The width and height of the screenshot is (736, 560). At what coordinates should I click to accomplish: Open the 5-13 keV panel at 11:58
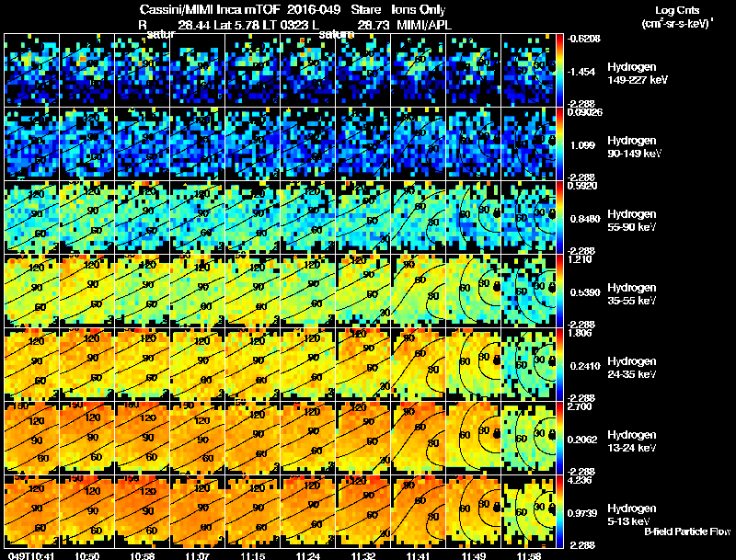[x=528, y=511]
